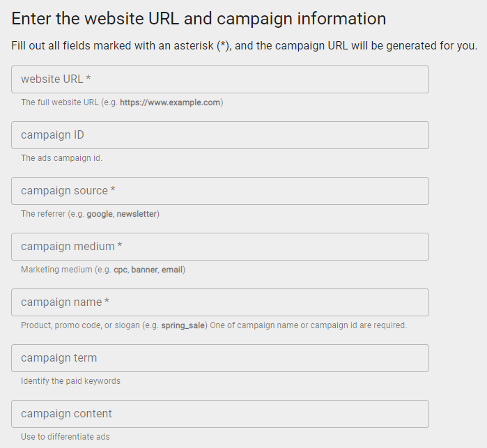The width and height of the screenshot is (487, 448).
Task: Click the website URL input field
Action: pyautogui.click(x=219, y=79)
